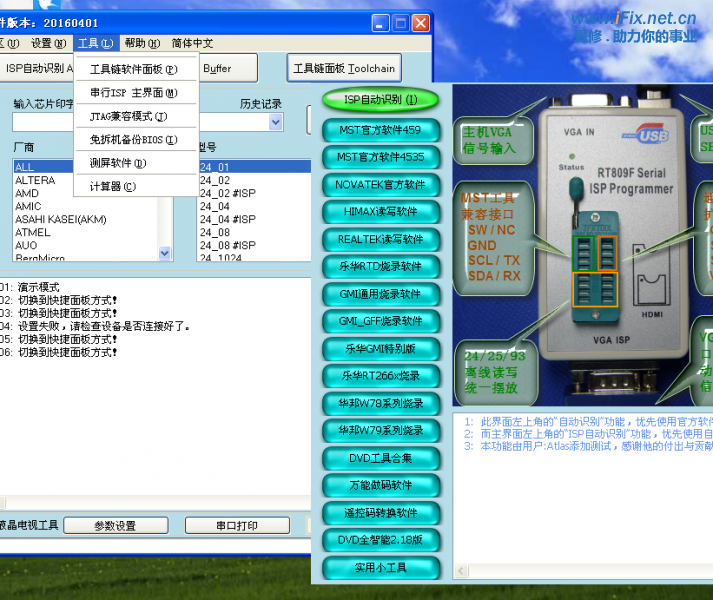Image resolution: width=713 pixels, height=600 pixels.
Task: Open DVD工具合集
Action: click(x=381, y=459)
